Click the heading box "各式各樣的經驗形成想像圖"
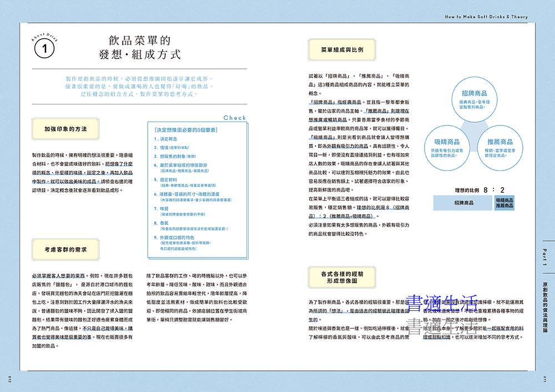The image size is (555, 392). 342,277
